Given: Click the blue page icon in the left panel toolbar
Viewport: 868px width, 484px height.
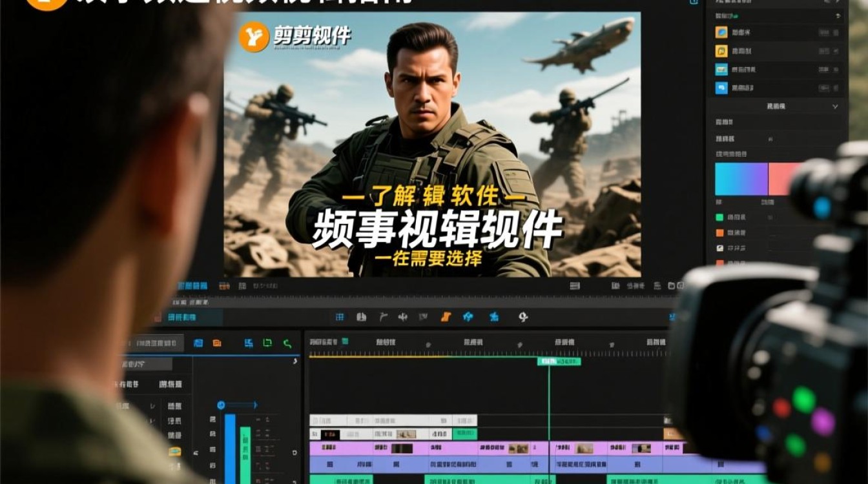Looking at the screenshot, I should coord(198,343).
